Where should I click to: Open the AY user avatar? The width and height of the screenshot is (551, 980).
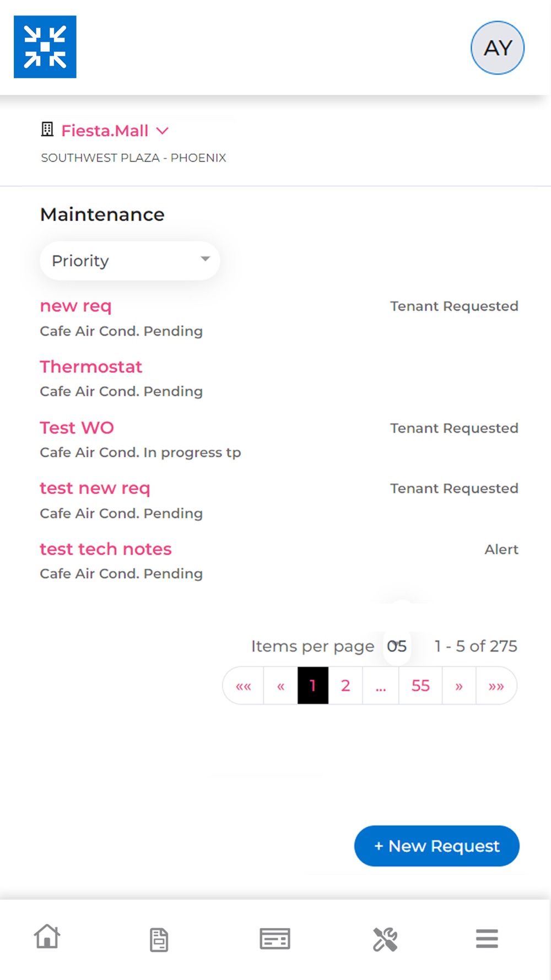[x=498, y=48]
